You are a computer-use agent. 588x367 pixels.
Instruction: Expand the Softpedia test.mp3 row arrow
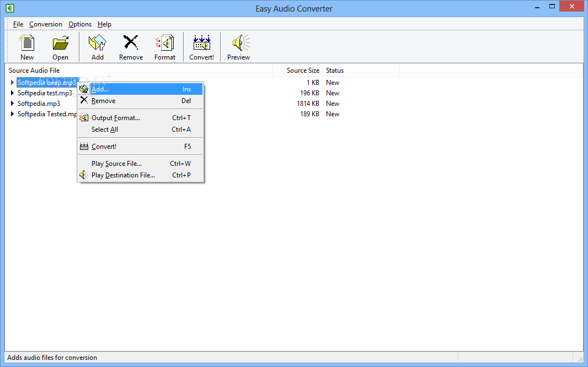pyautogui.click(x=12, y=93)
